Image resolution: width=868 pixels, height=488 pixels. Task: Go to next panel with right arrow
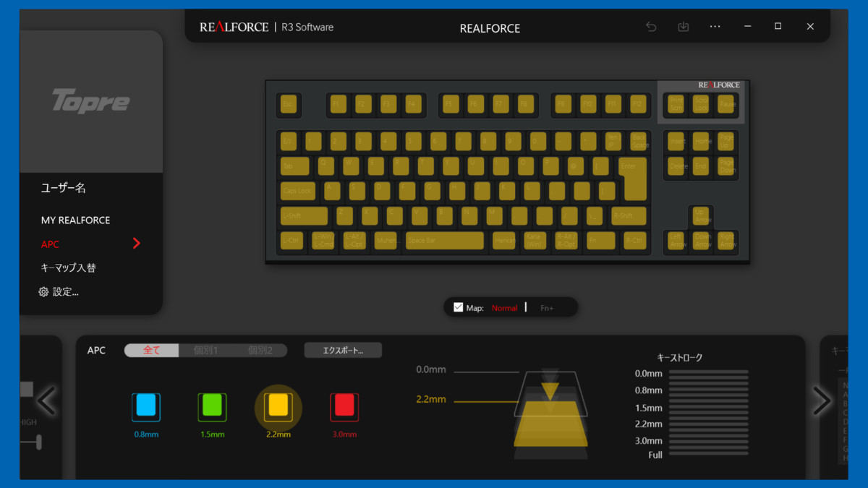tap(822, 400)
